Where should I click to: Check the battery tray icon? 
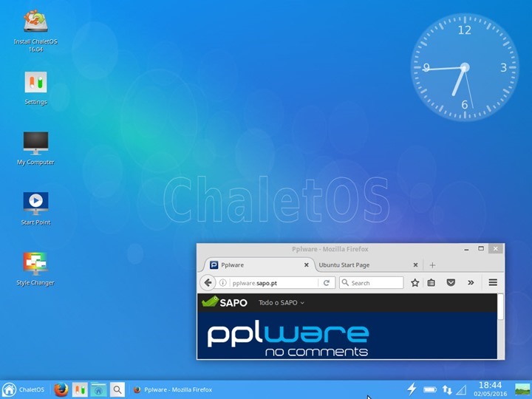point(429,390)
